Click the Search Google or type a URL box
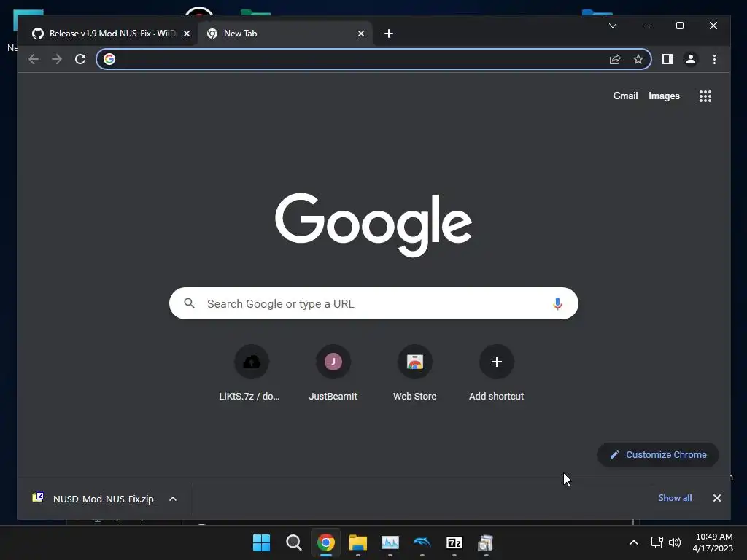The width and height of the screenshot is (747, 560). [x=373, y=303]
